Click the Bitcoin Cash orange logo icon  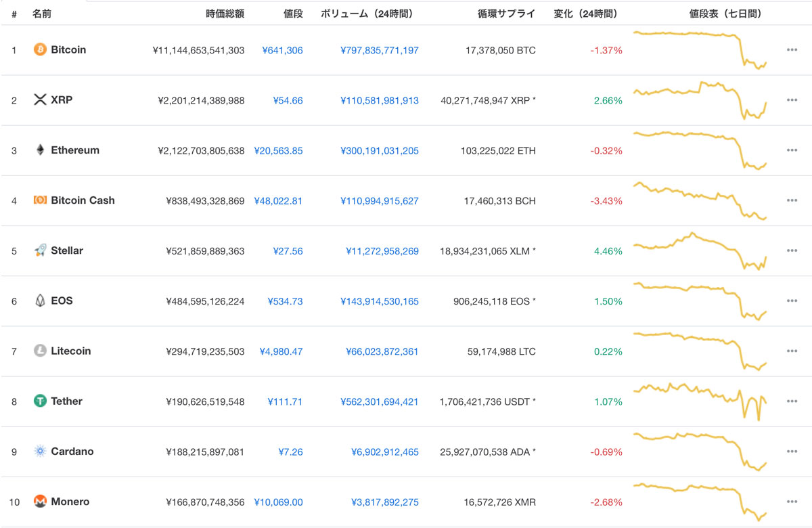click(x=40, y=200)
